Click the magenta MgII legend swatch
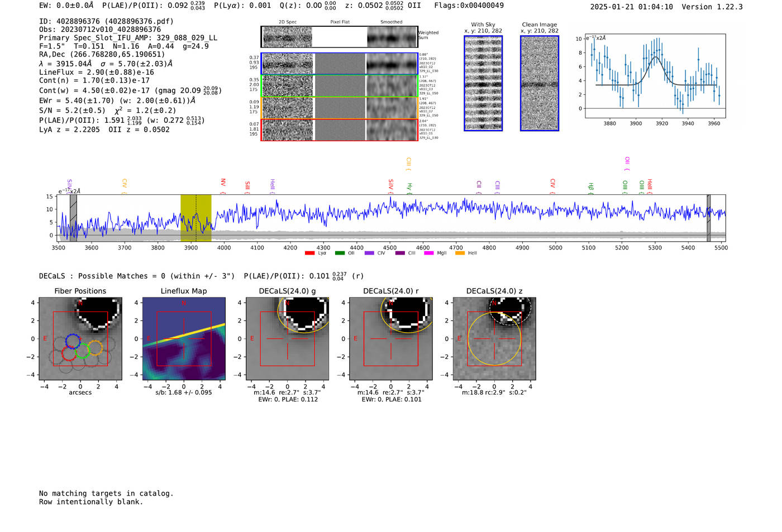 click(x=428, y=253)
